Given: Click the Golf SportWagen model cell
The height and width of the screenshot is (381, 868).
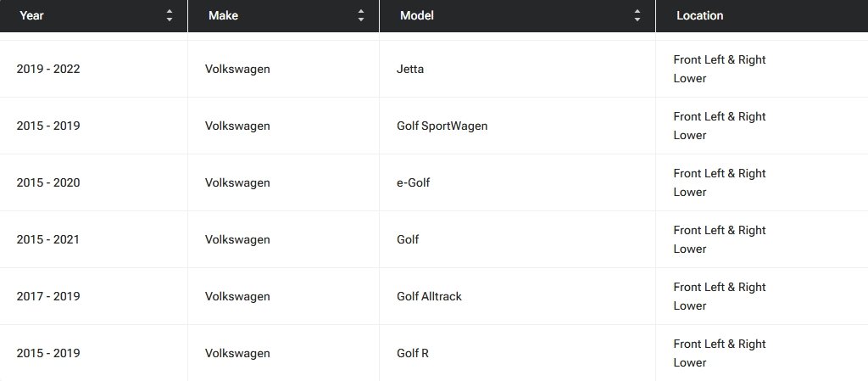Looking at the screenshot, I should click(x=442, y=126).
